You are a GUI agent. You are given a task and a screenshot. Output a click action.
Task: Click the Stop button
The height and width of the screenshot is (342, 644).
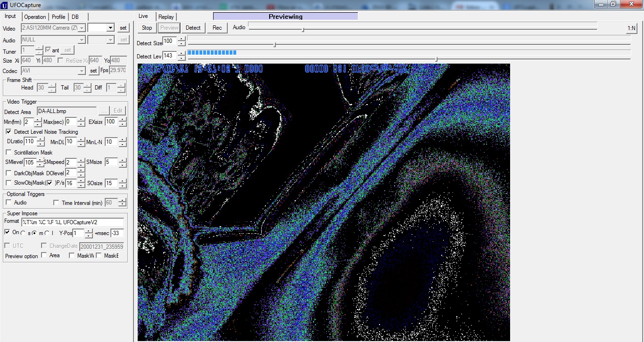pos(147,28)
